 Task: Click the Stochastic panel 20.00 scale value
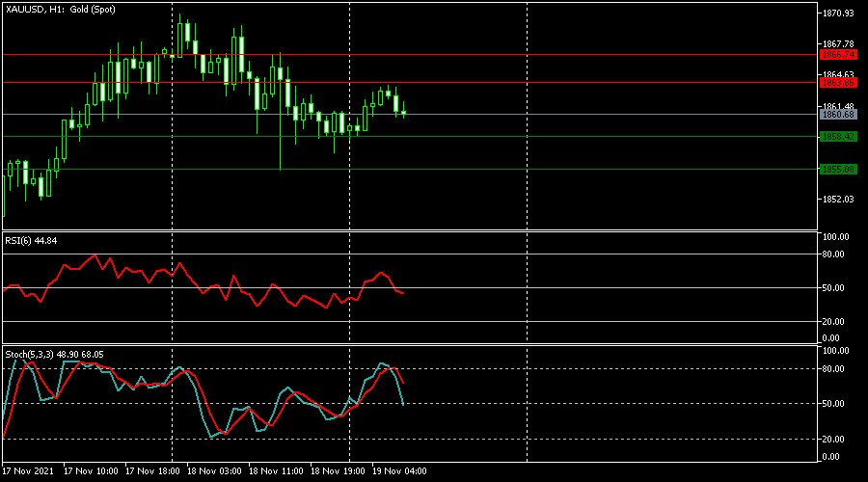[x=833, y=440]
